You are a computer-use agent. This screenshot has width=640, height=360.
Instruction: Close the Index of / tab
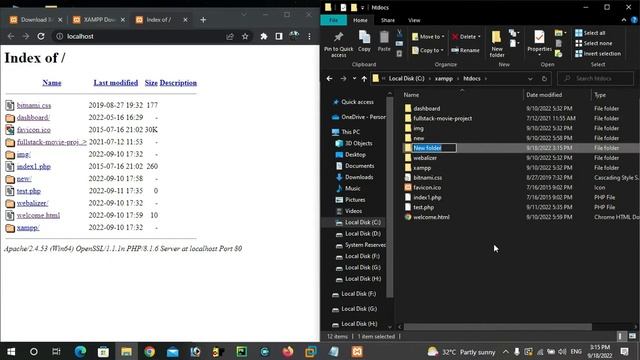tap(185, 20)
